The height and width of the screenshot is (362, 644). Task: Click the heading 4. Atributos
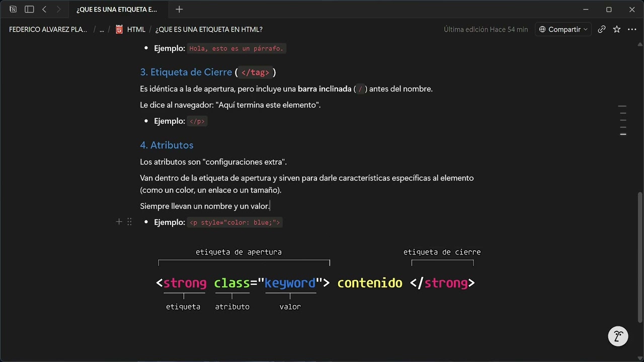pos(167,145)
